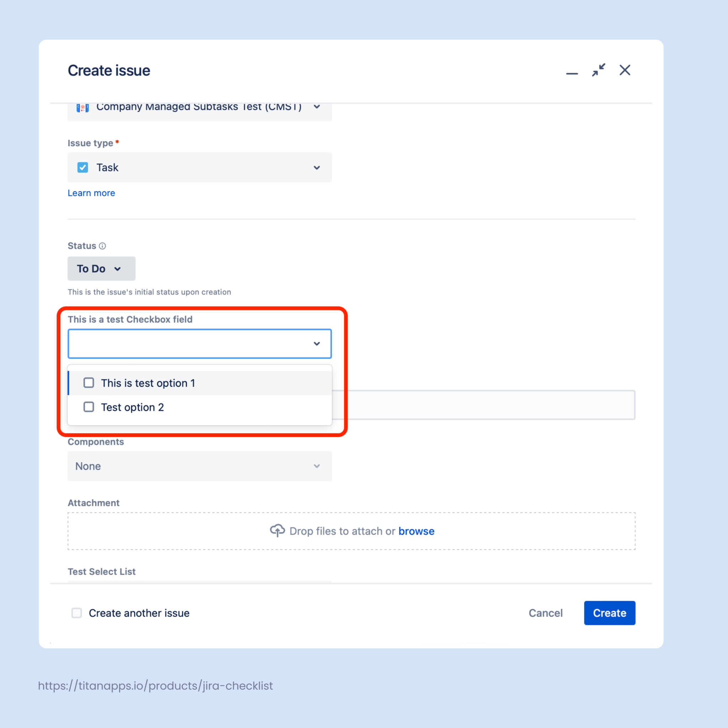Open the test Checkbox field dropdown
This screenshot has width=728, height=728.
tap(316, 343)
